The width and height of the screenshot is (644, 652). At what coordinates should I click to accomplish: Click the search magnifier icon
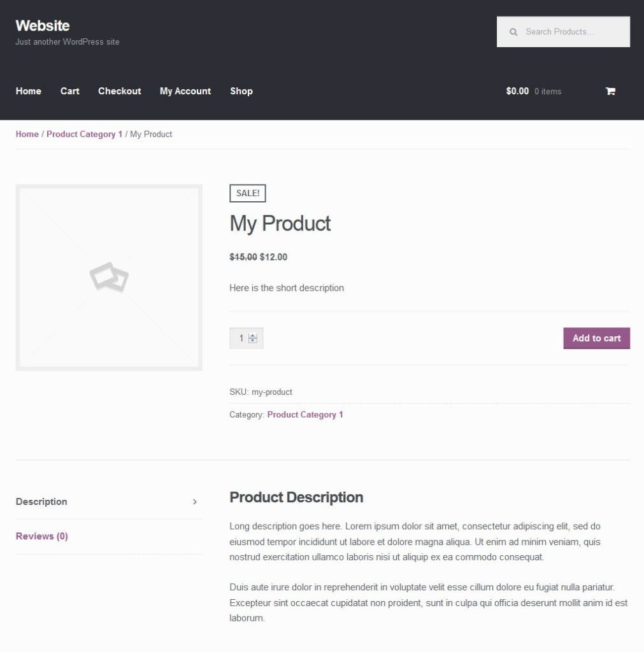coord(513,31)
